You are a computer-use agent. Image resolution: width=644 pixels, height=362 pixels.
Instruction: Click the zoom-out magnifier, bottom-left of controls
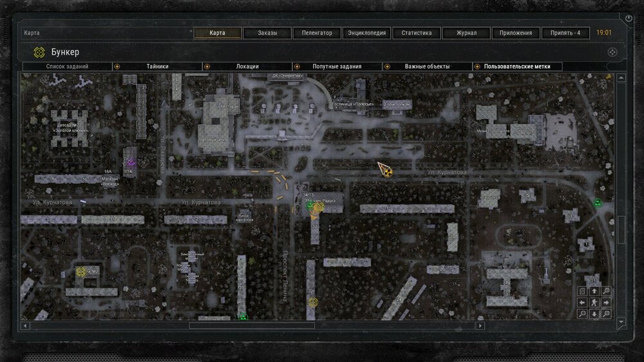pyautogui.click(x=582, y=314)
